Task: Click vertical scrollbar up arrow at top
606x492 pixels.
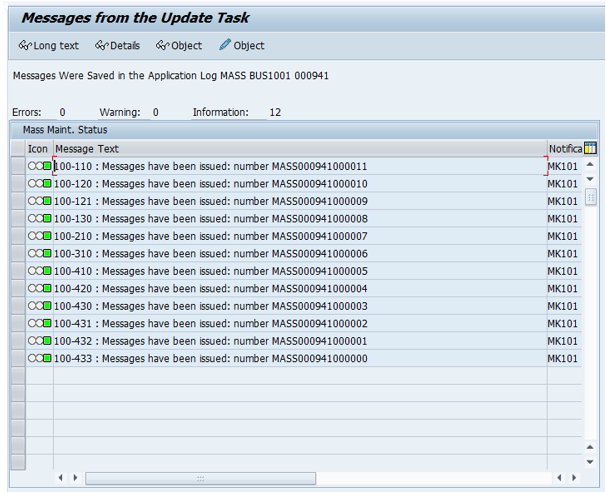Action: [x=590, y=165]
